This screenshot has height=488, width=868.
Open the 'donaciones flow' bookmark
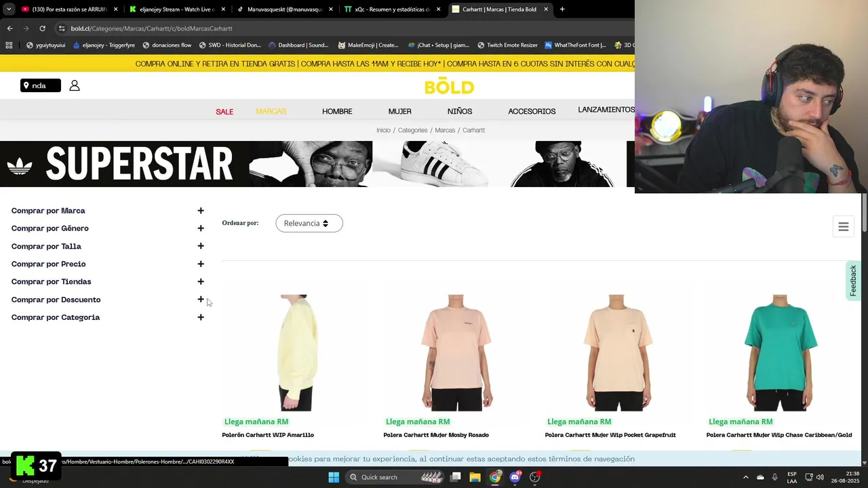click(x=167, y=45)
